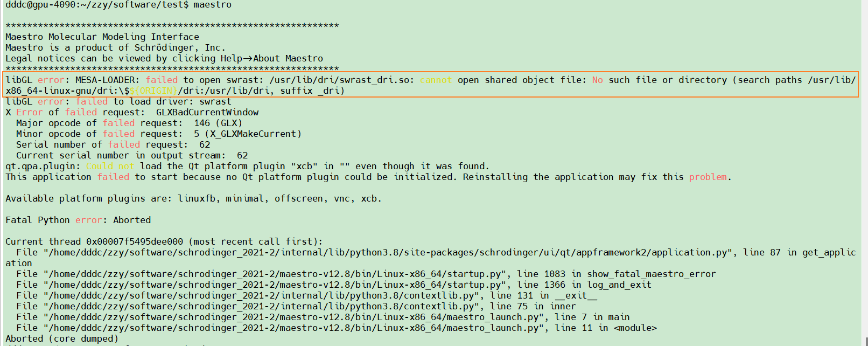Click the yellow ${ORIGIN} text
This screenshot has width=868, height=346.
coord(153,91)
